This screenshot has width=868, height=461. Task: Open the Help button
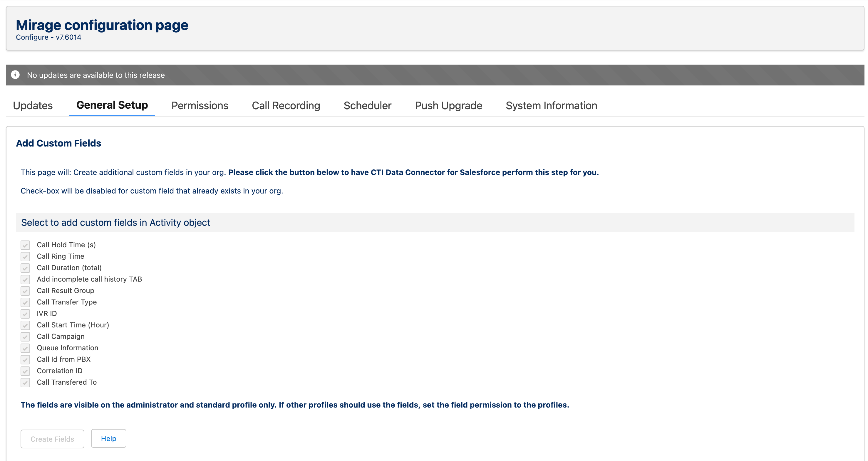click(x=108, y=438)
